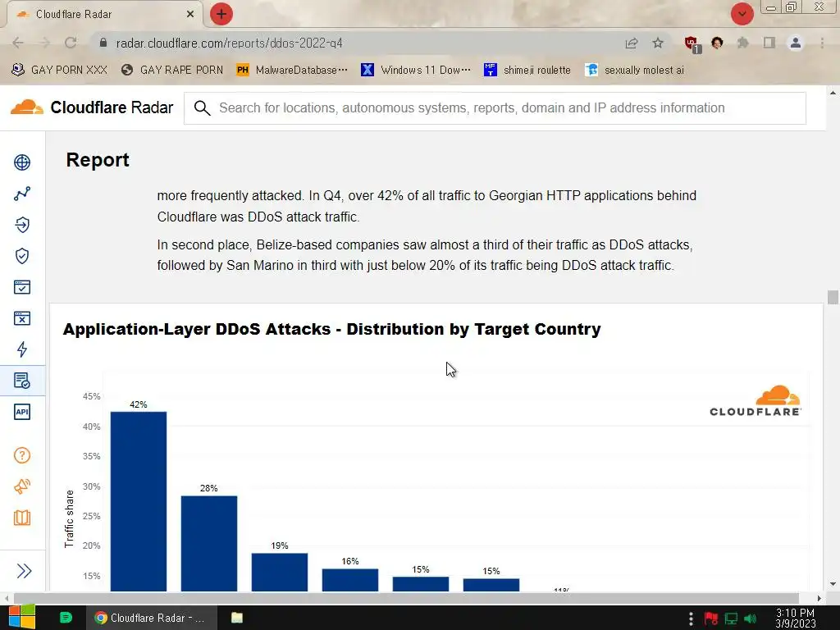This screenshot has height=630, width=840.
Task: Click the scroll down arrow at page bottom
Action: coord(832,584)
